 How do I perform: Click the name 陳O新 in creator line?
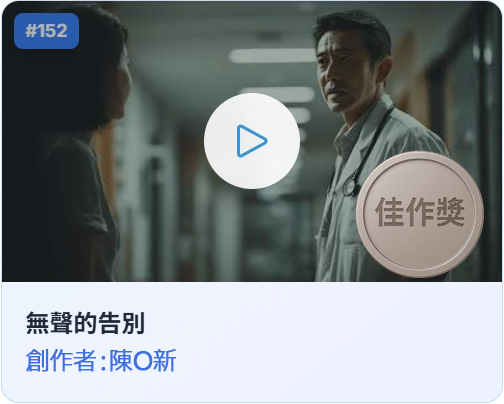(x=143, y=361)
